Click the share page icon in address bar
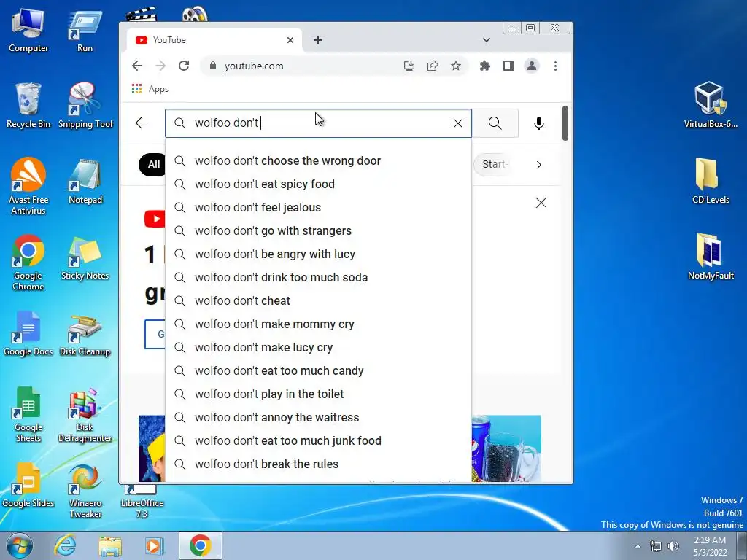This screenshot has height=560, width=747. [x=433, y=66]
